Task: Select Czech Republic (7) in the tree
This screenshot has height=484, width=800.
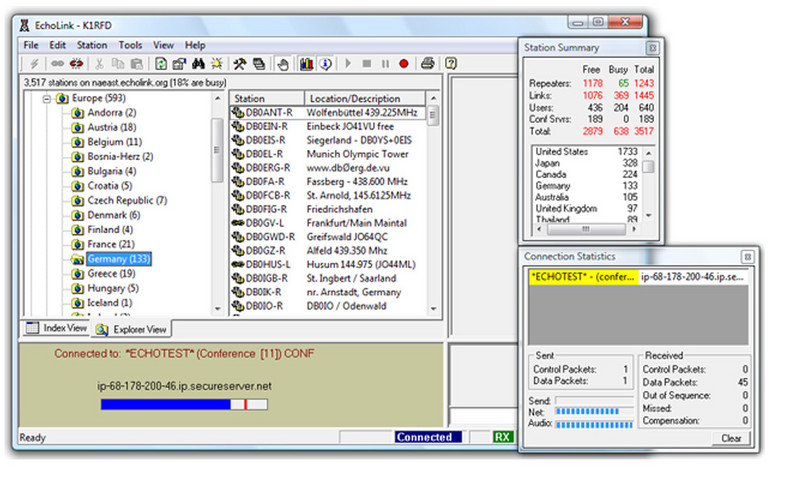Action: tap(127, 201)
